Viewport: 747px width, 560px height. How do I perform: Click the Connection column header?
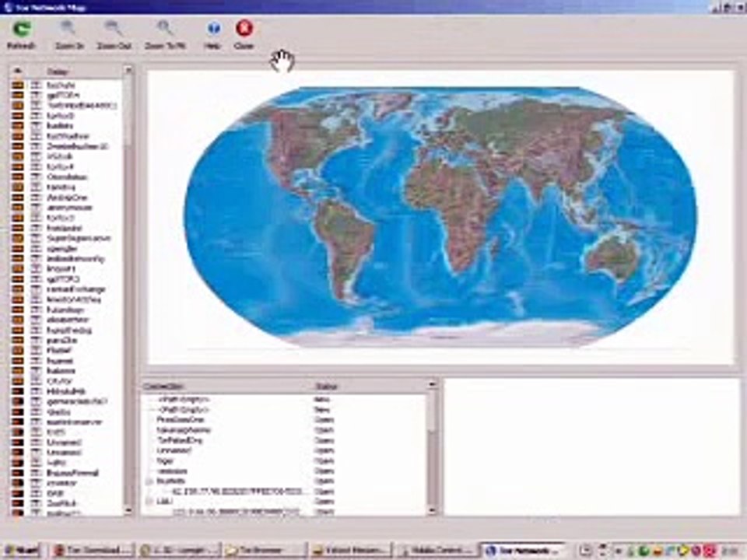pyautogui.click(x=226, y=386)
